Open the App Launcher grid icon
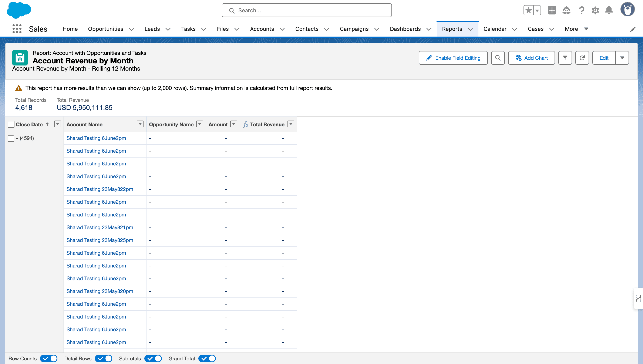The height and width of the screenshot is (364, 643). click(17, 29)
